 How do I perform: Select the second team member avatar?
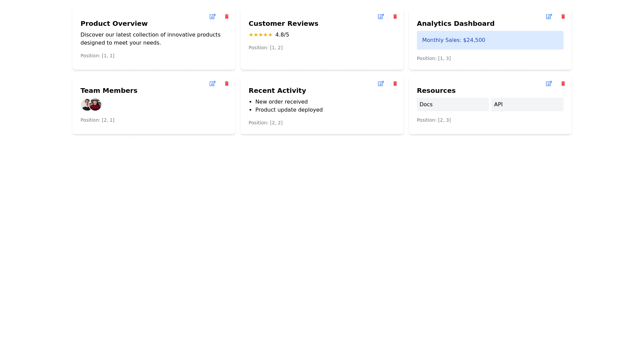[x=96, y=105]
